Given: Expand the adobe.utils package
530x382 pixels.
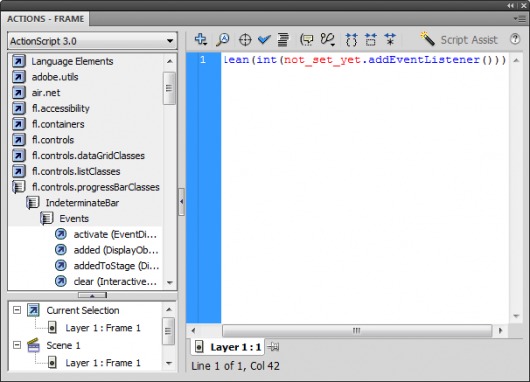Looking at the screenshot, I should click(x=55, y=77).
